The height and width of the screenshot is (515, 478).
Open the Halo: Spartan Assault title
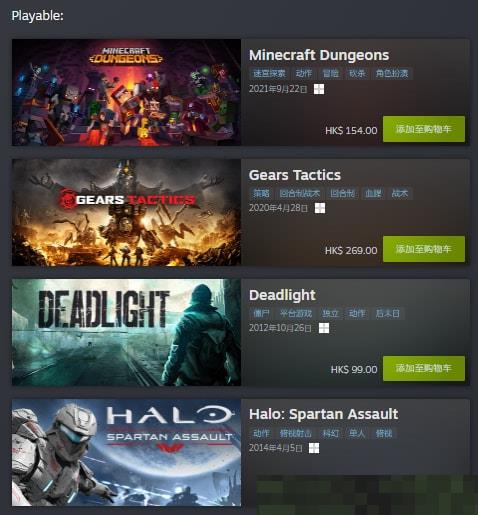click(x=323, y=414)
